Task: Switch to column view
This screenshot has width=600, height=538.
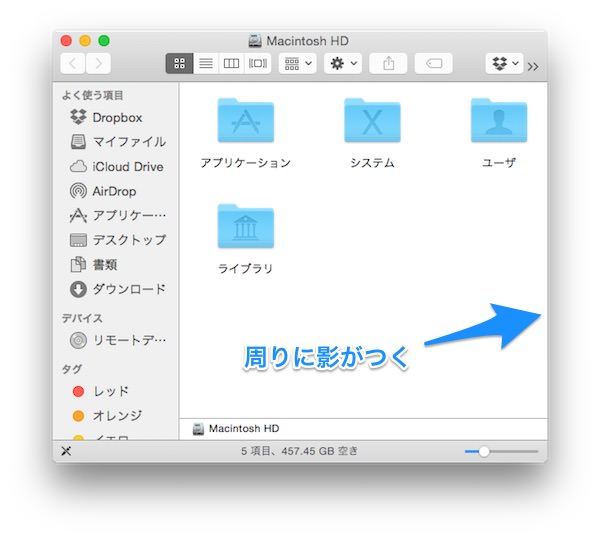Action: point(232,63)
